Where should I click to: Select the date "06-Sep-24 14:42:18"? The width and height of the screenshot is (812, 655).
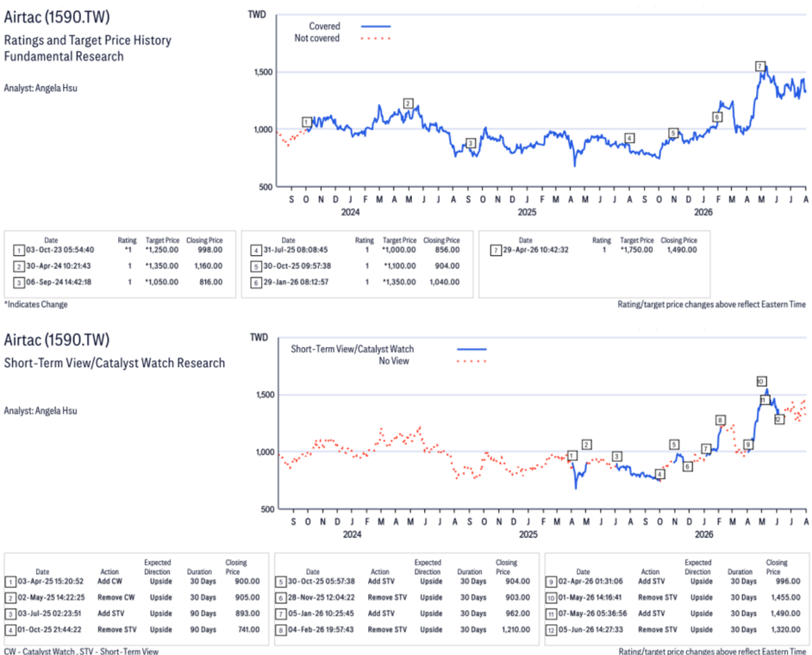click(x=59, y=282)
